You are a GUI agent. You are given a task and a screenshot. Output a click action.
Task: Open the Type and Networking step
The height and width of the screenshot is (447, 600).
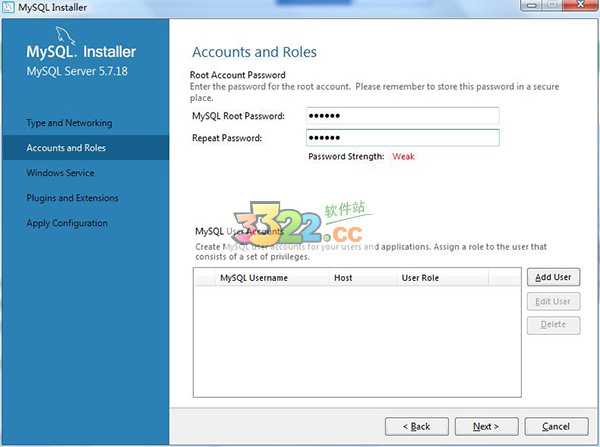pos(69,123)
